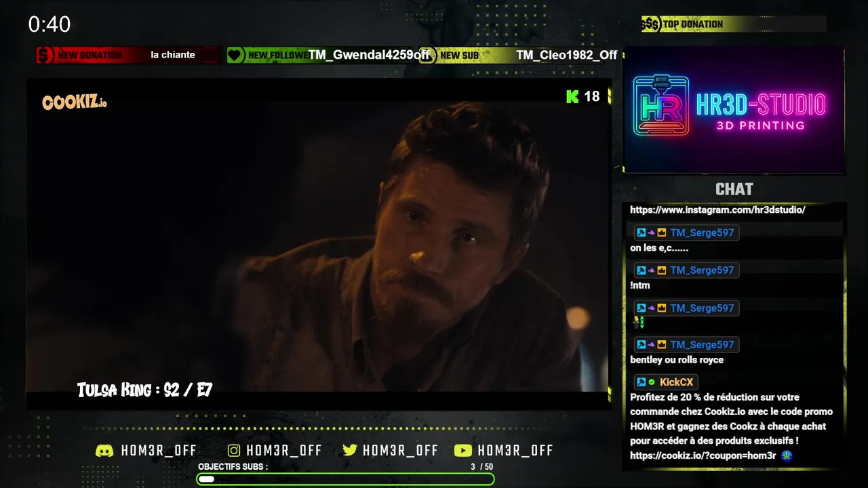Click the TOP DONATION label
The image size is (868, 488).
click(693, 24)
